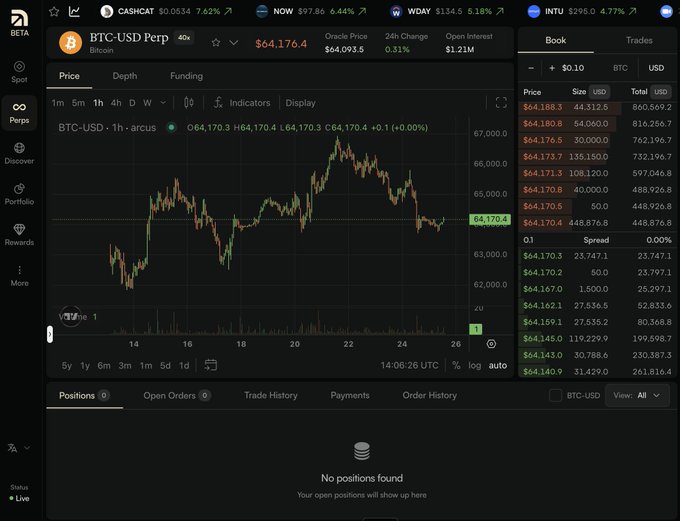Open the Payments tab

click(350, 395)
